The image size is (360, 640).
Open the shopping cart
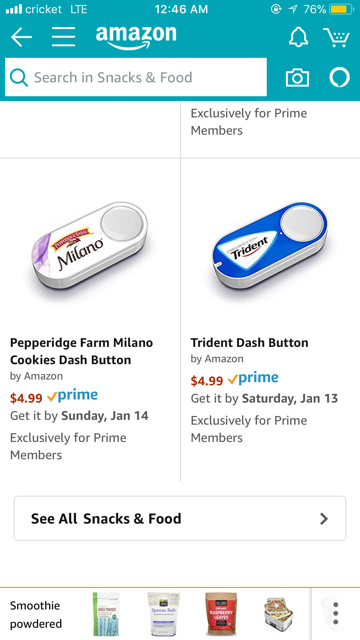tap(336, 37)
